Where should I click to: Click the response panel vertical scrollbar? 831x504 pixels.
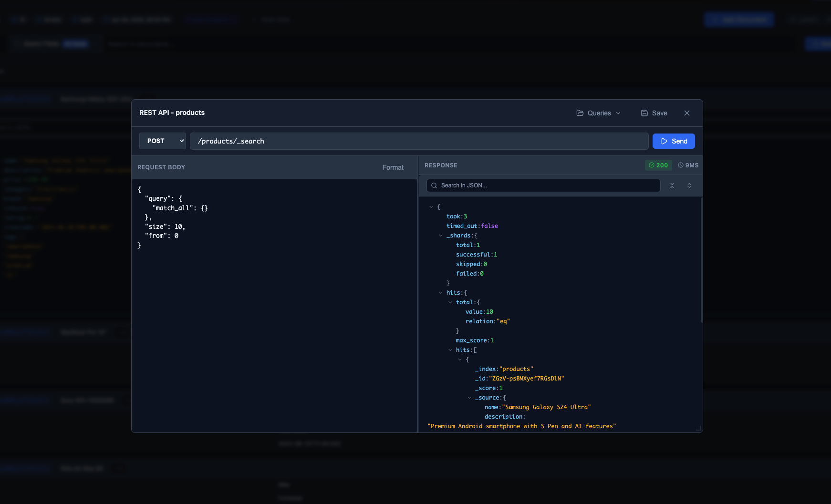point(701,260)
